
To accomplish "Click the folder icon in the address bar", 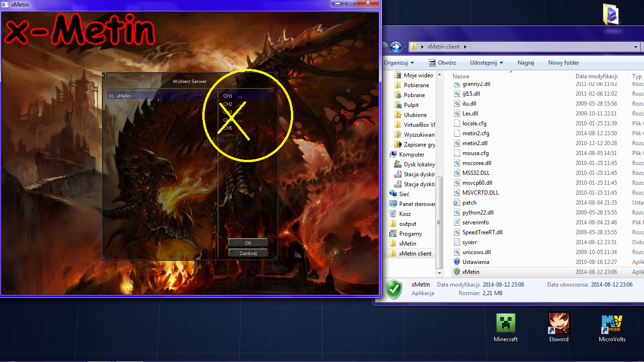I will pyautogui.click(x=413, y=47).
